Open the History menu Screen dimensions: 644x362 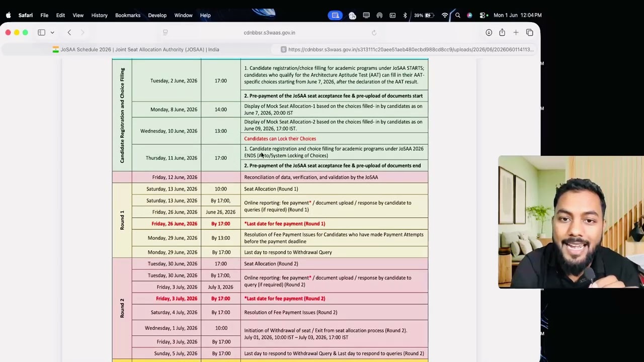point(100,15)
